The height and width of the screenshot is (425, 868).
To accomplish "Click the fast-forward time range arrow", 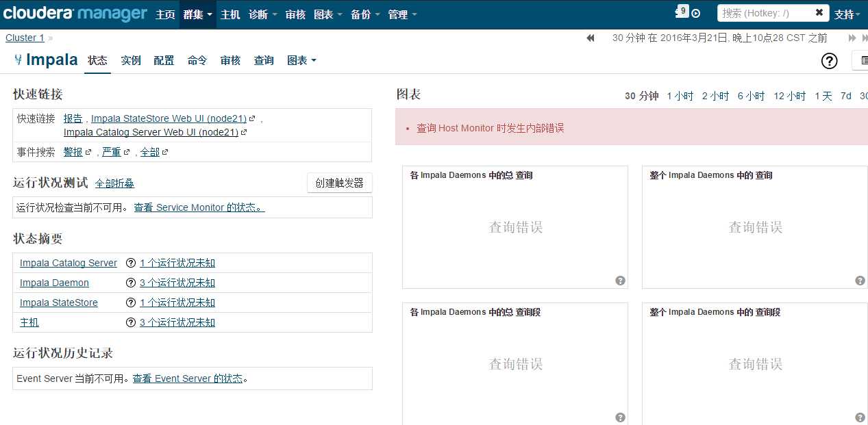I will pyautogui.click(x=852, y=38).
